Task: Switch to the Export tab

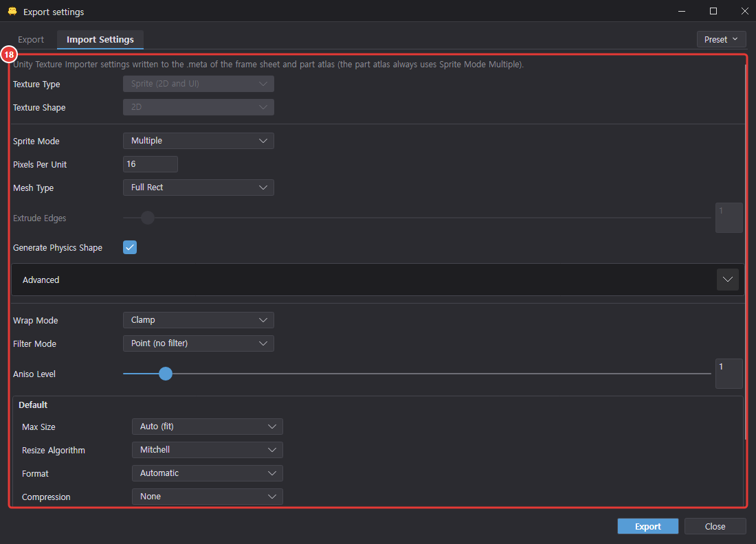Action: [x=31, y=40]
